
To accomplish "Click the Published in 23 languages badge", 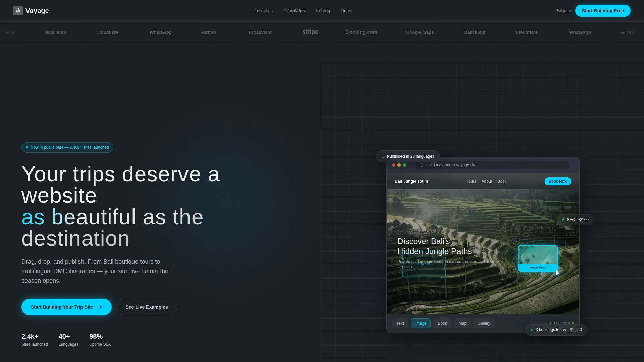I will [408, 156].
